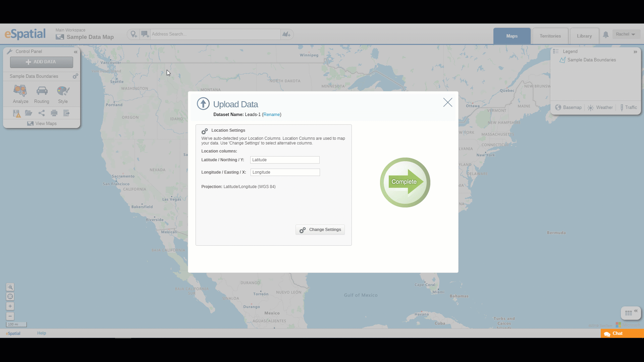Click the Longitude column input field
Viewport: 644px width, 362px height.
pyautogui.click(x=285, y=172)
